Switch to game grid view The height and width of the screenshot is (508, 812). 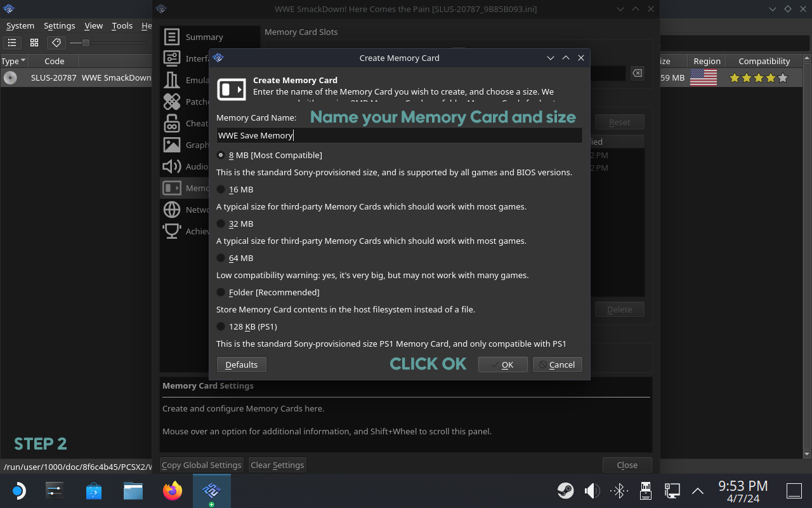pos(34,43)
